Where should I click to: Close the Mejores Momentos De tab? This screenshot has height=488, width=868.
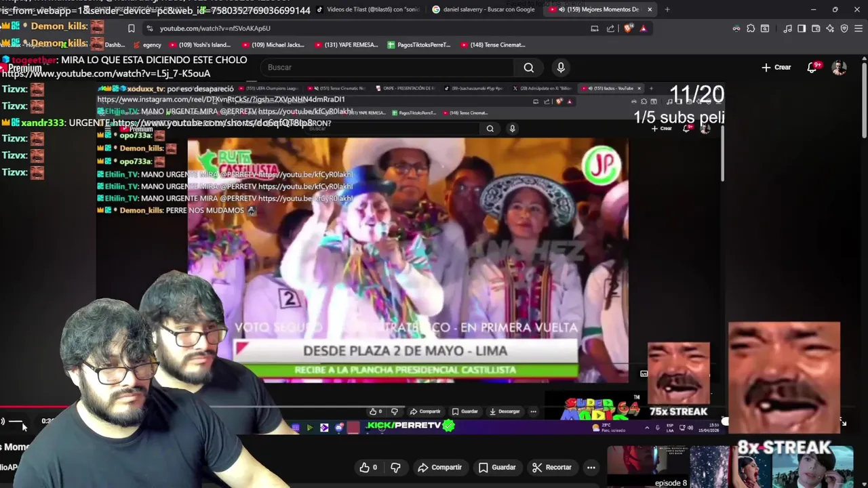[x=650, y=9]
